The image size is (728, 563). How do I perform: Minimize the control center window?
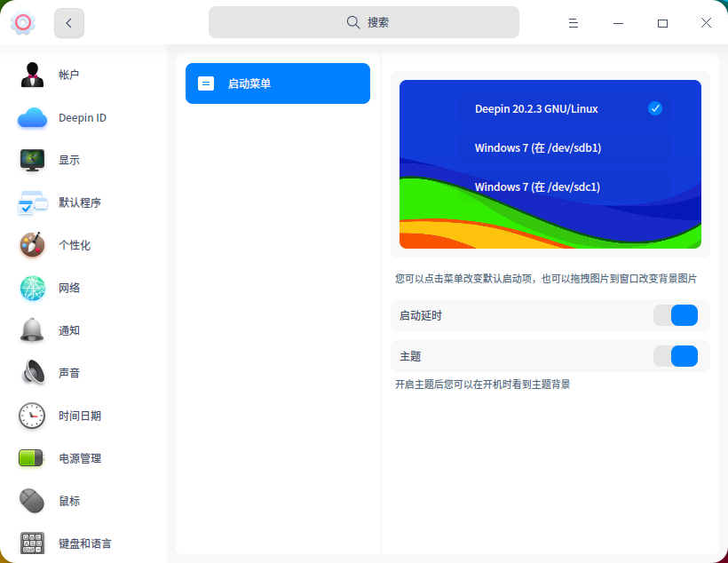click(x=618, y=23)
